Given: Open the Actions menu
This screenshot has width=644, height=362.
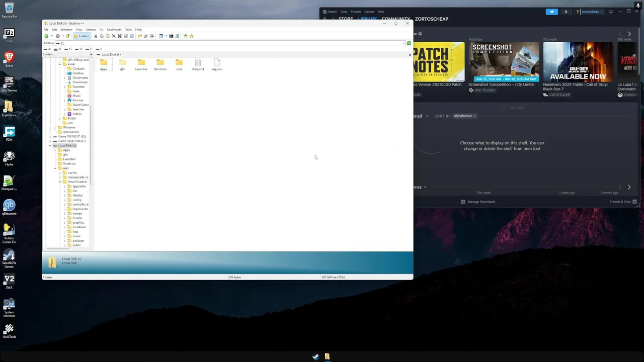Looking at the screenshot, I should (91, 30).
